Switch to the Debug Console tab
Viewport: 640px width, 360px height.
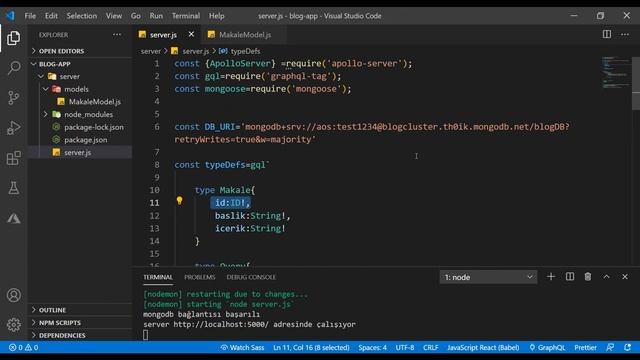(x=251, y=277)
